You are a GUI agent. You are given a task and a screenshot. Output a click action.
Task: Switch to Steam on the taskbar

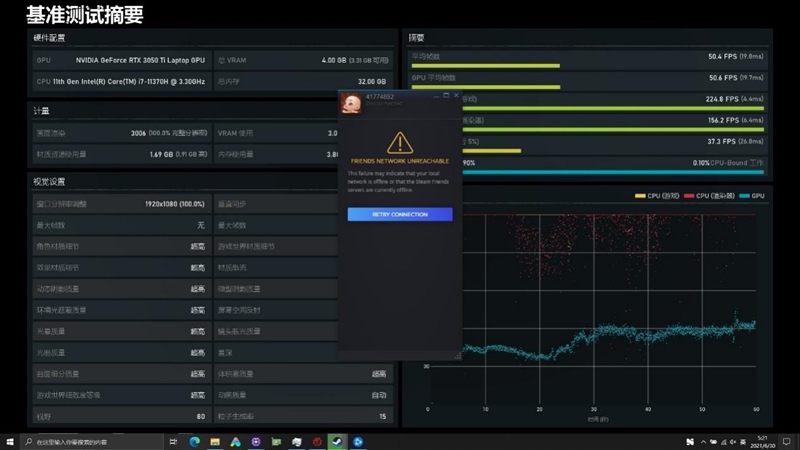point(337,442)
